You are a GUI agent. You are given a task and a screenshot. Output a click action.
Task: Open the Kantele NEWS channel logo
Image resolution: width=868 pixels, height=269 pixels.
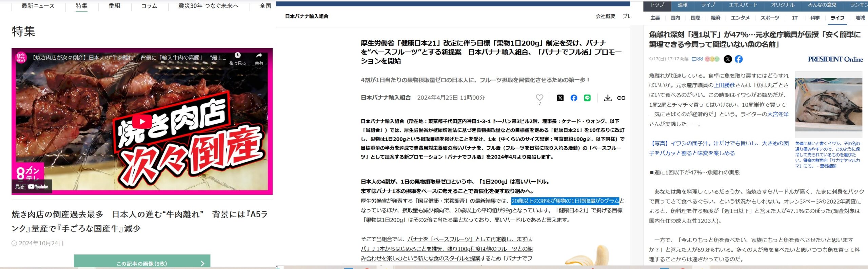21,58
